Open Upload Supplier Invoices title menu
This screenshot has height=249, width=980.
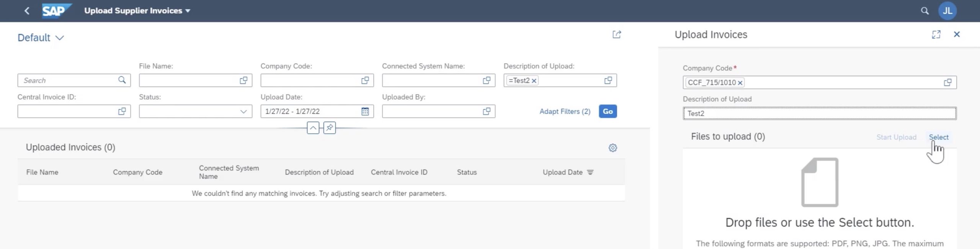point(188,11)
